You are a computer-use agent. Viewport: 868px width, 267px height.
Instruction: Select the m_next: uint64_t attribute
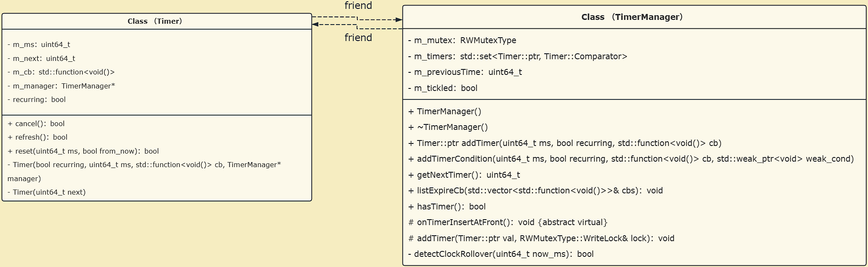tap(41, 58)
